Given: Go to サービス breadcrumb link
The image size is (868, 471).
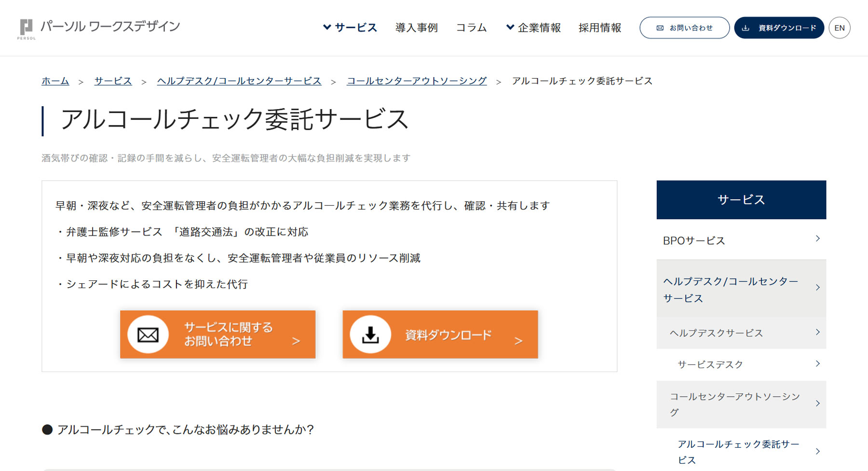Looking at the screenshot, I should click(113, 81).
